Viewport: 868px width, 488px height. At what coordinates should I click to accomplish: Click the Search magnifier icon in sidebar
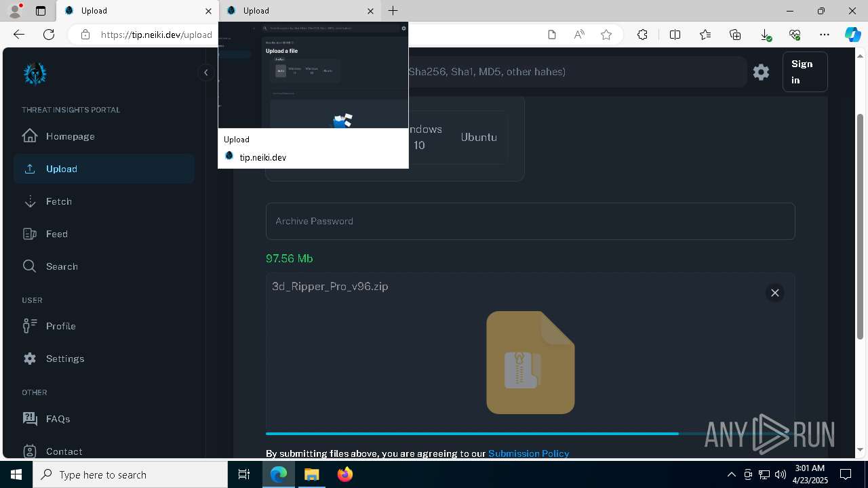pos(29,266)
